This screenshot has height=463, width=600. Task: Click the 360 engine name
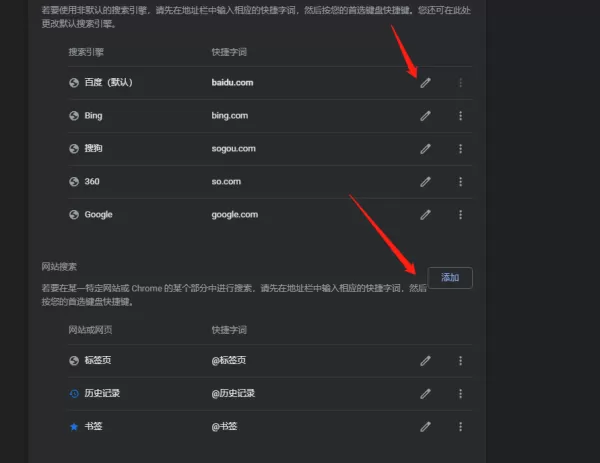[x=92, y=181]
